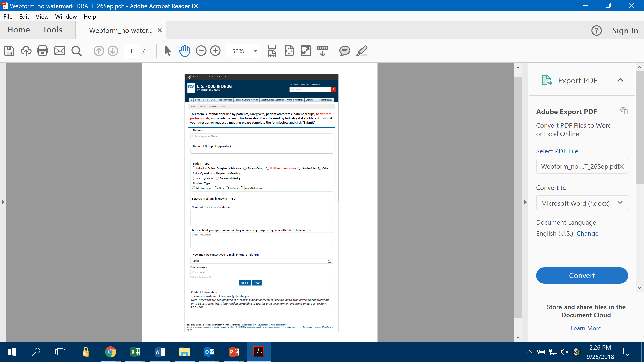
Task: Click the Save file icon
Action: 9,51
